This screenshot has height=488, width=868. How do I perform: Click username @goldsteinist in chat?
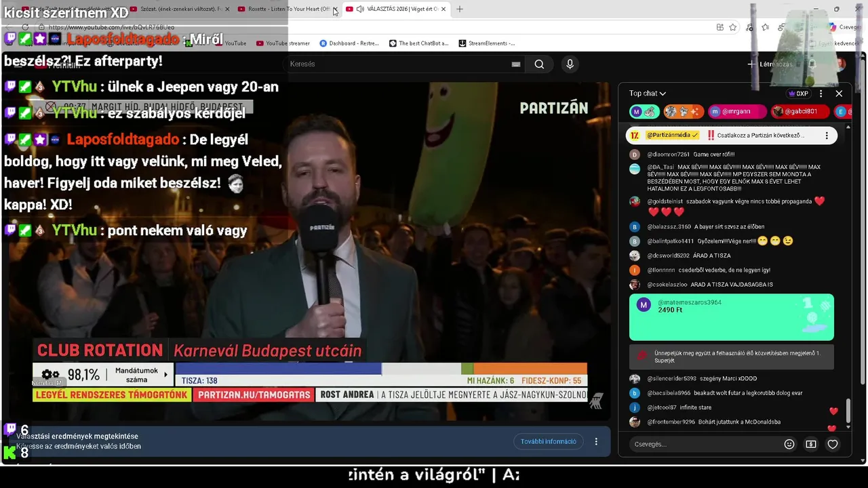click(x=665, y=201)
